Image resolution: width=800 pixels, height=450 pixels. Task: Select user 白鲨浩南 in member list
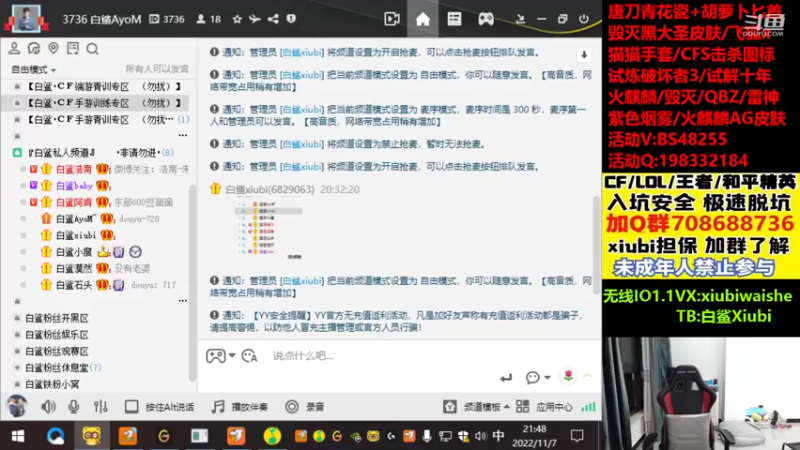pos(73,169)
